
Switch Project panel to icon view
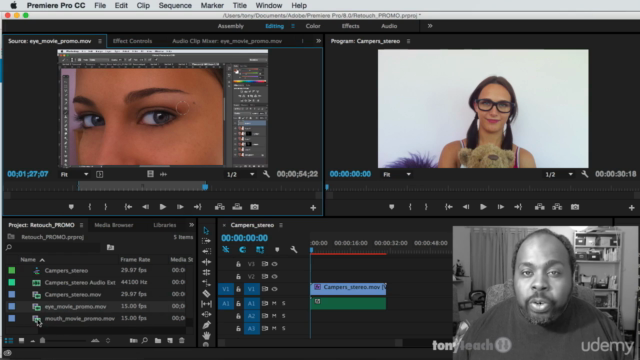tap(21, 340)
